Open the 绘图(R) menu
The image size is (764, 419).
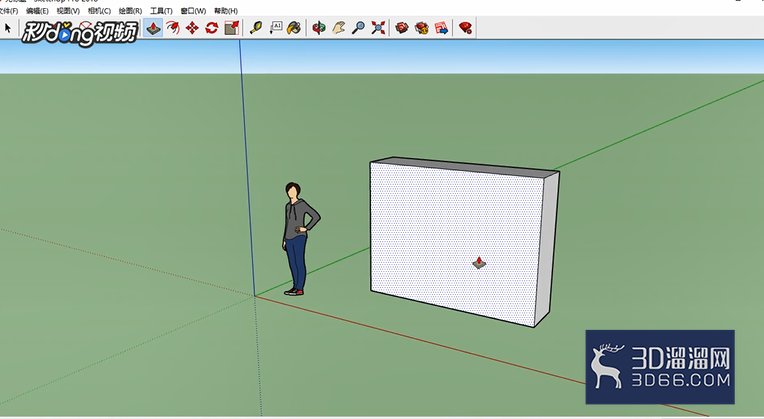click(x=130, y=11)
